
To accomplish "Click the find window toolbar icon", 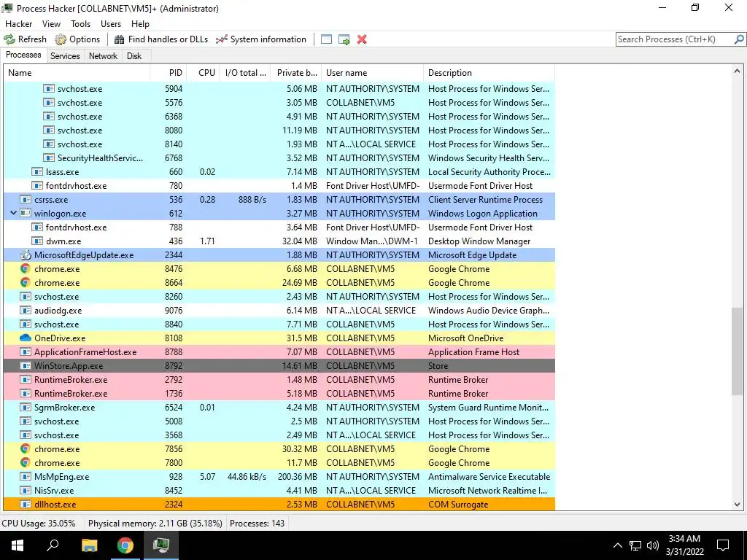I will (326, 39).
